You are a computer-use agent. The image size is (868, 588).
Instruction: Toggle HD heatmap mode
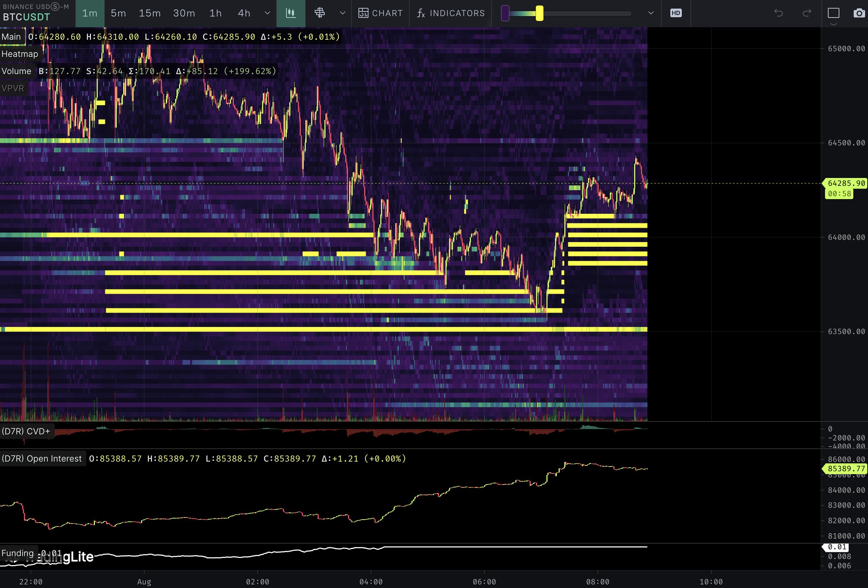click(676, 13)
